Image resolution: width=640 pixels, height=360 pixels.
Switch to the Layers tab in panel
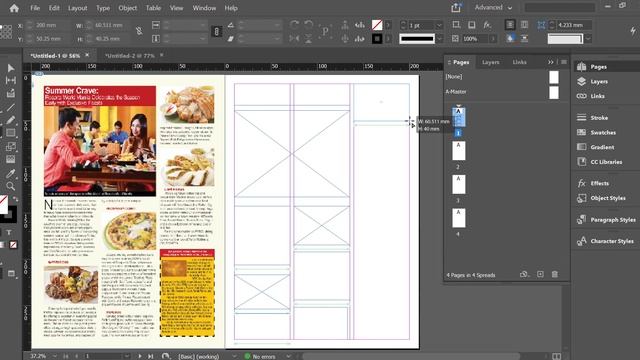point(490,62)
